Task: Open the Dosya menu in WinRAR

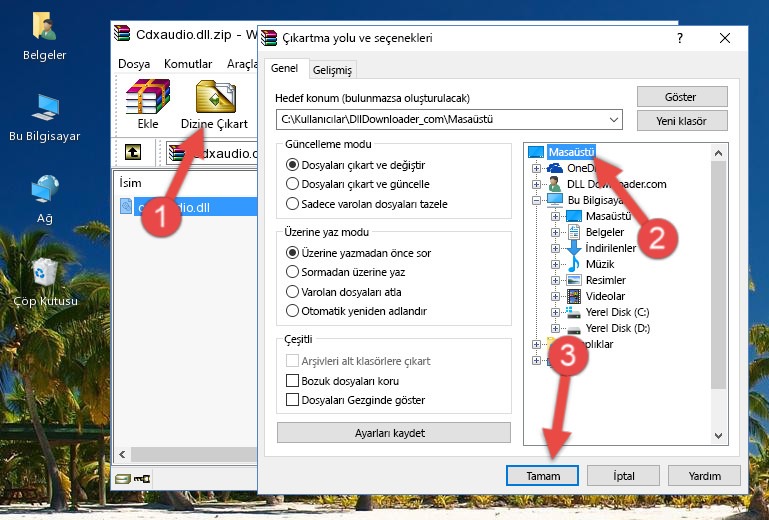Action: tap(134, 64)
